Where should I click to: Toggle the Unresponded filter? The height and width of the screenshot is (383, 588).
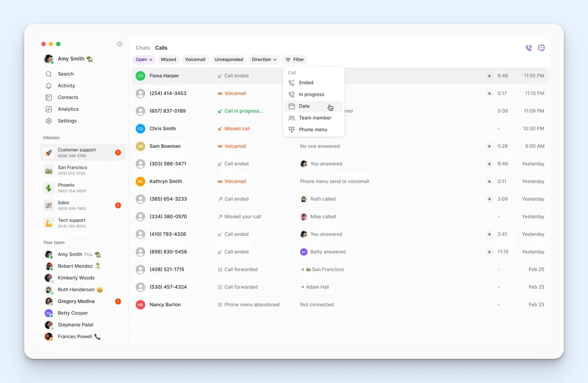228,59
